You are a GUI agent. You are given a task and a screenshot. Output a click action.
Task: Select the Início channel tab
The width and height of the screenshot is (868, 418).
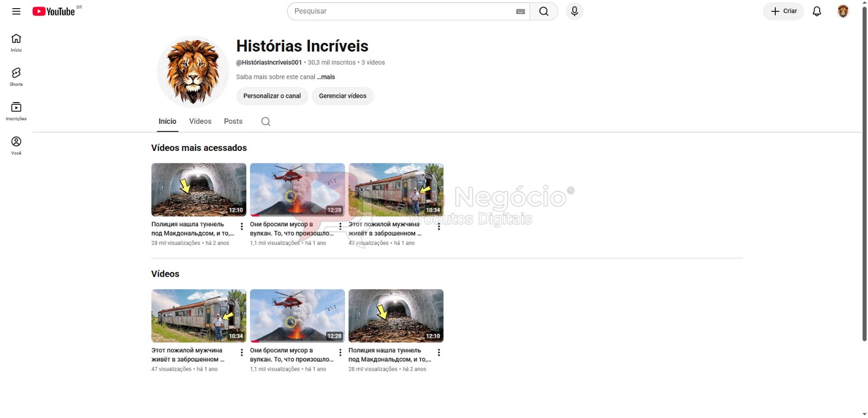(167, 122)
